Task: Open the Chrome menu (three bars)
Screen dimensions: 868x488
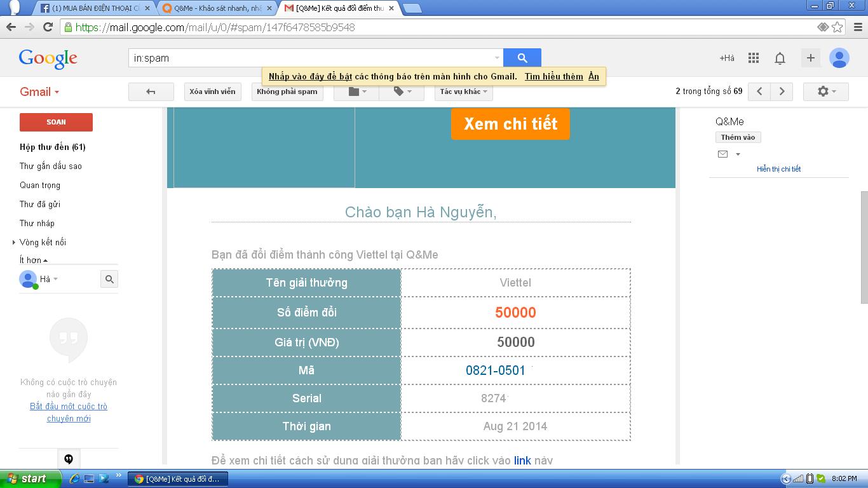Action: [858, 27]
